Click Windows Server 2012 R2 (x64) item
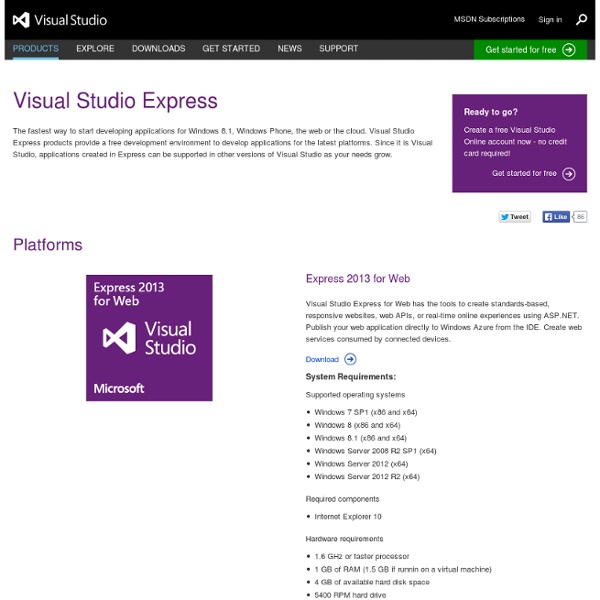This screenshot has width=600, height=600. (367, 477)
